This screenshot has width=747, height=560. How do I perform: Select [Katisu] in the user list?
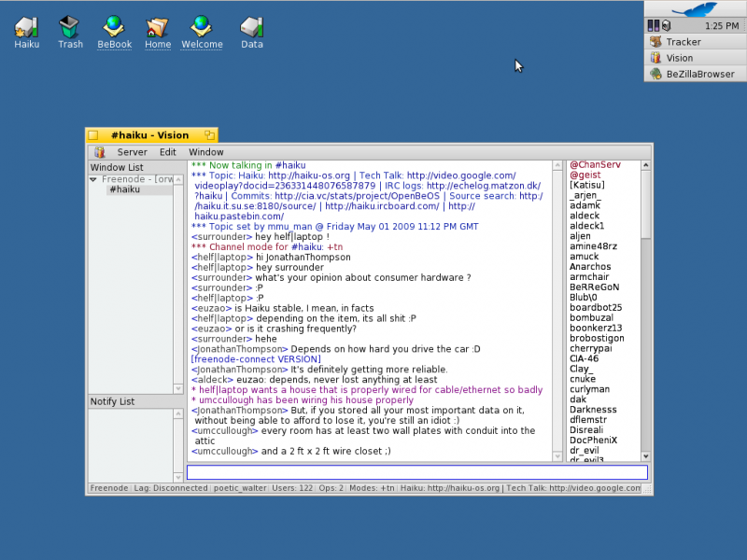(x=587, y=185)
